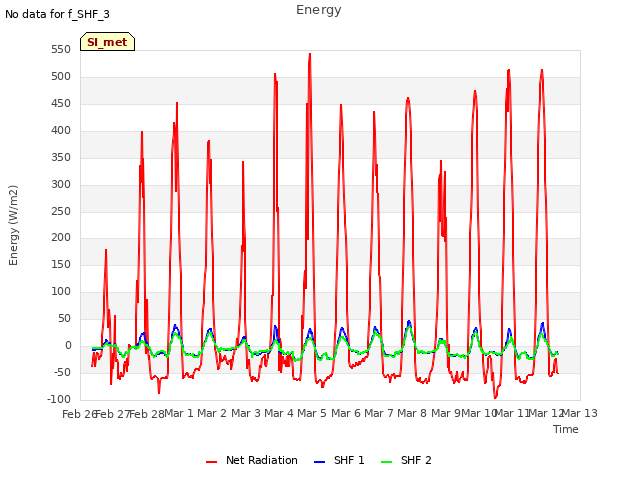The width and height of the screenshot is (640, 480).
Task: Select the Energy chart title
Action: [x=319, y=10]
